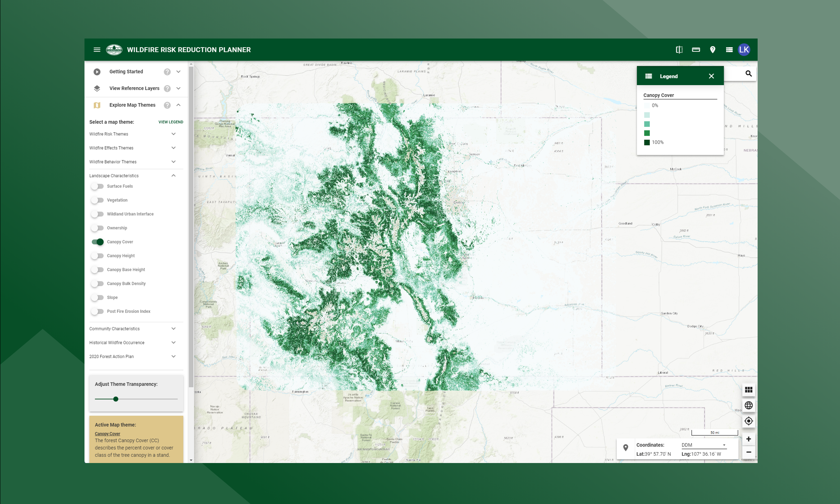840x504 pixels.
Task: Click the Colorado State Forest Service logo
Action: [114, 50]
